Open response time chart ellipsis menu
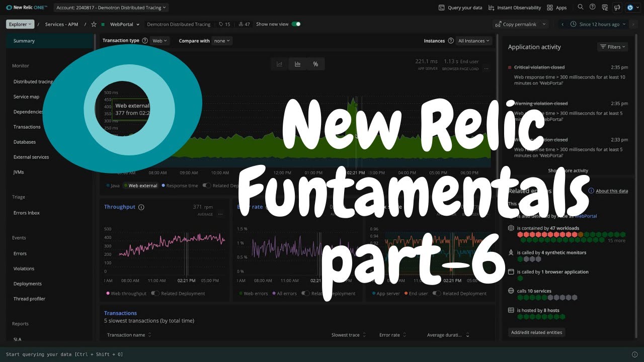The height and width of the screenshot is (362, 644). [486, 68]
